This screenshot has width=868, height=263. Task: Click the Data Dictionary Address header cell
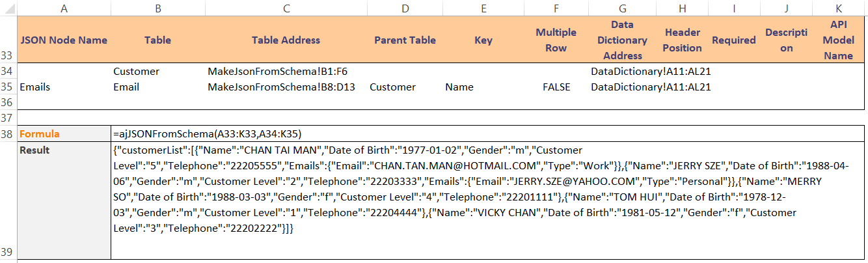click(x=622, y=40)
